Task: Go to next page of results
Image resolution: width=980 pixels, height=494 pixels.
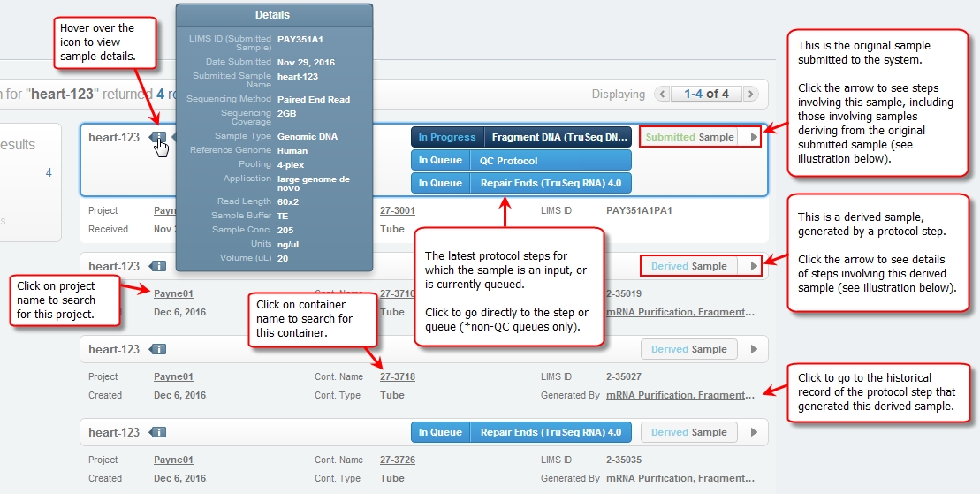Action: tap(750, 94)
